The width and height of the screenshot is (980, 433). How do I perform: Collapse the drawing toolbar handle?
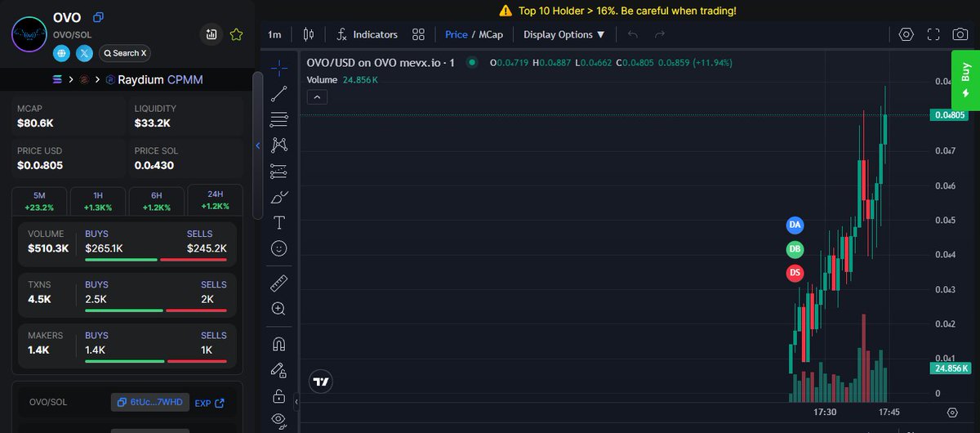click(296, 402)
